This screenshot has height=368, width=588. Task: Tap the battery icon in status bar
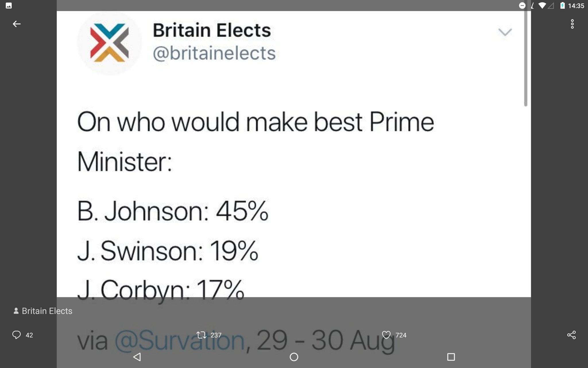point(562,5)
